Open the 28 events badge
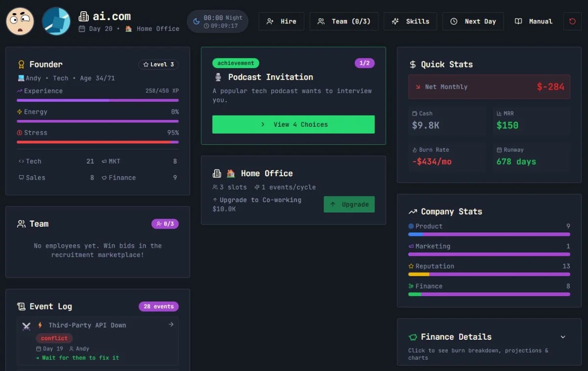The height and width of the screenshot is (371, 588). (x=158, y=306)
